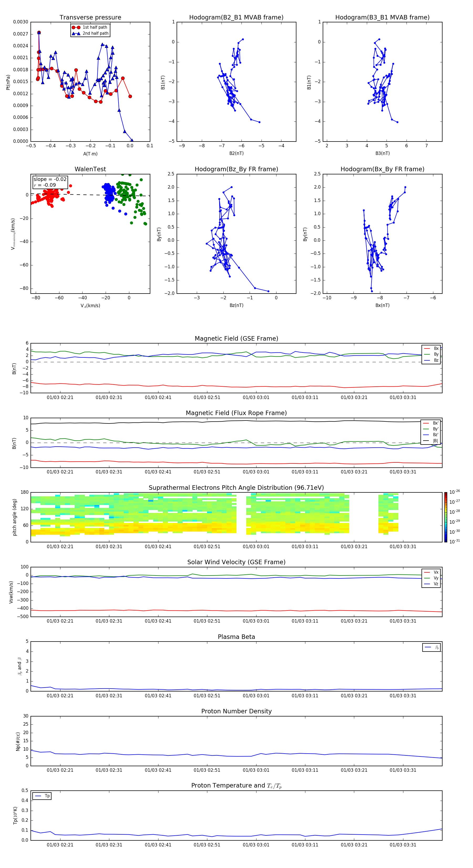Click the 'A(T·m)' x-axis label
473x868 pixels.
click(90, 154)
